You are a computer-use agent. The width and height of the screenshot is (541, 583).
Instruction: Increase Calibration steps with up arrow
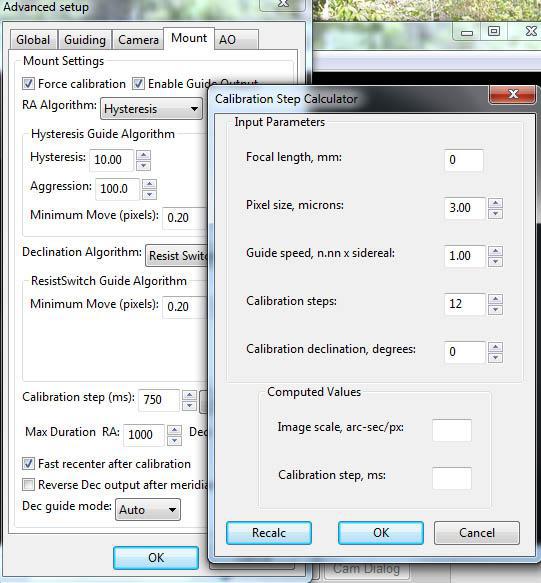pos(495,299)
